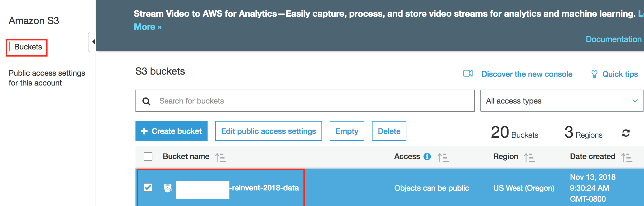Sort buckets by Access column
Screen dimensions: 644x206
coord(443,158)
